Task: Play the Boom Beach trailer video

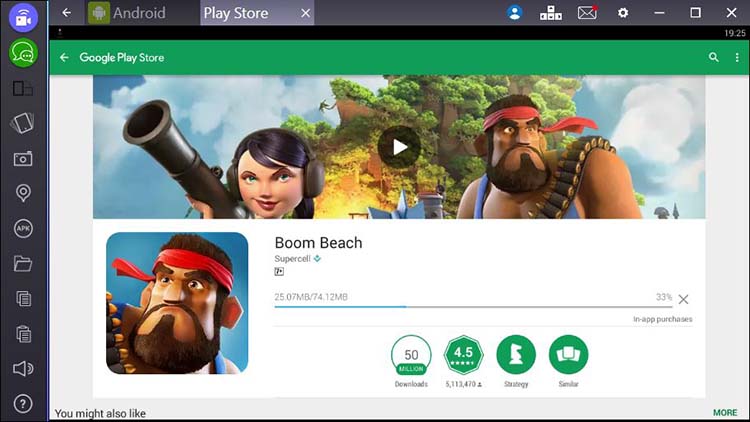Action: [x=399, y=147]
